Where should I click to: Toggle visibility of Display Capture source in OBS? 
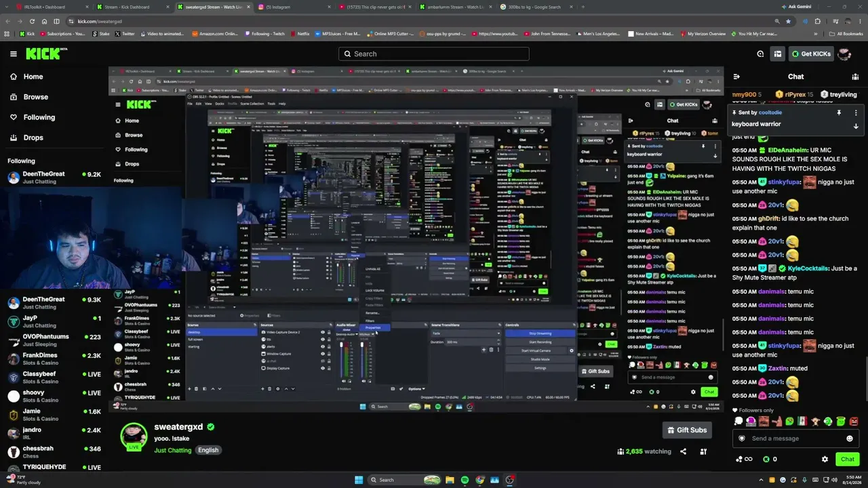pos(323,368)
